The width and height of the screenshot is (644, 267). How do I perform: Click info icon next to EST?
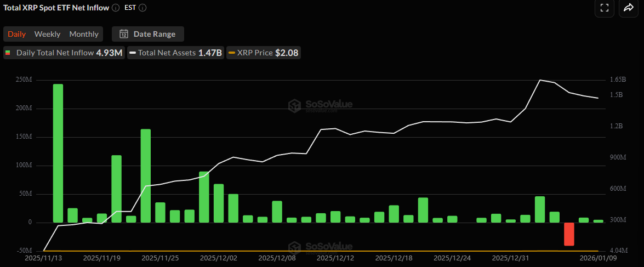click(x=143, y=8)
